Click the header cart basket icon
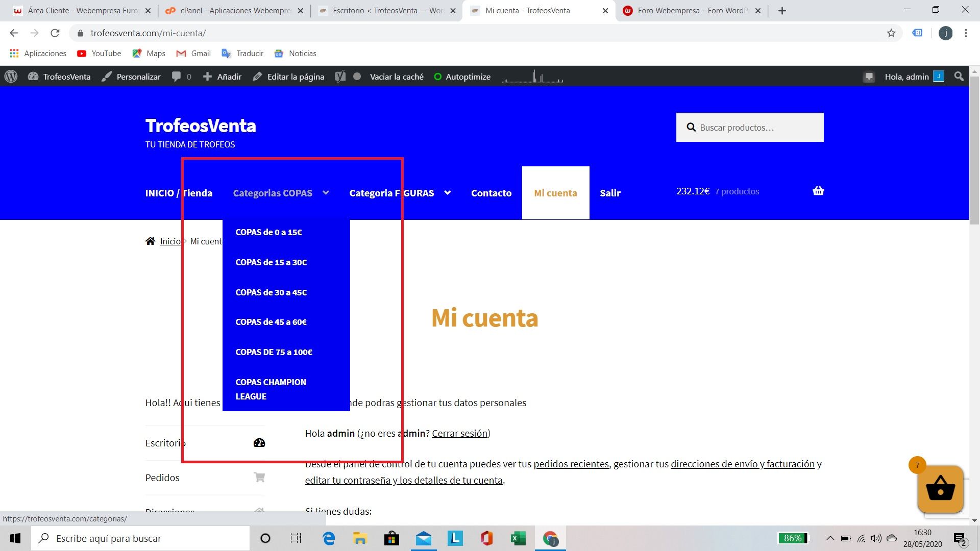This screenshot has height=551, width=980. tap(818, 191)
